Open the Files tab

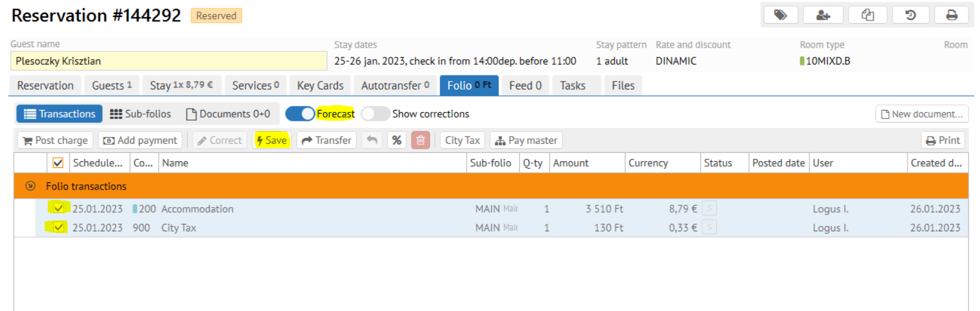tap(623, 85)
